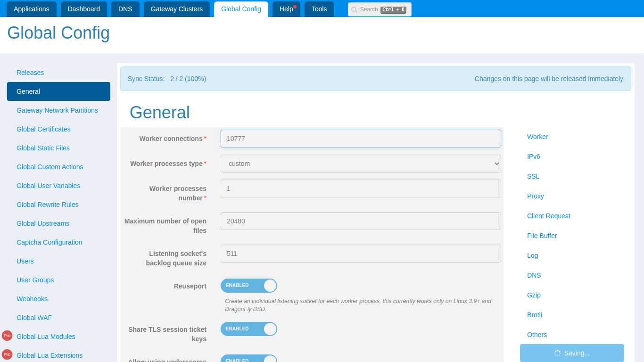
Task: Jump to the File Buffer section
Action: [x=542, y=236]
